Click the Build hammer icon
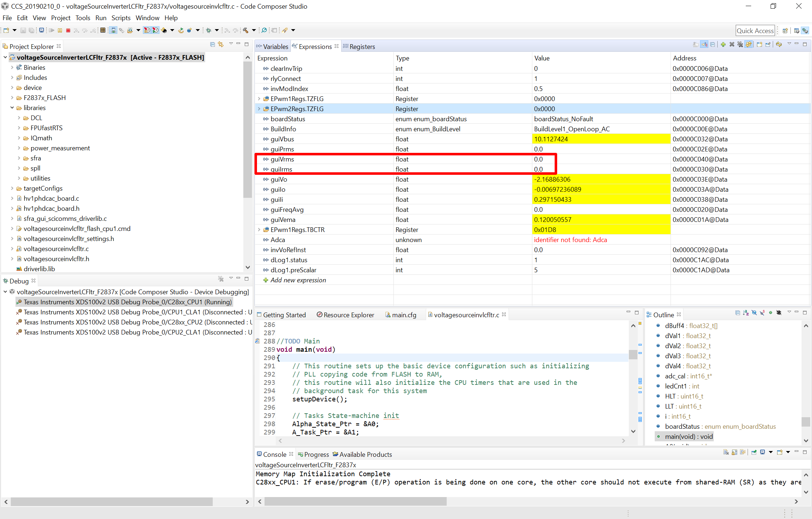Viewport: 812px width, 519px height. [245, 31]
